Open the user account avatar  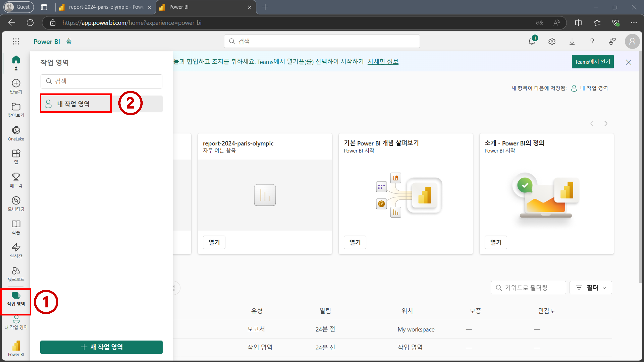click(632, 42)
